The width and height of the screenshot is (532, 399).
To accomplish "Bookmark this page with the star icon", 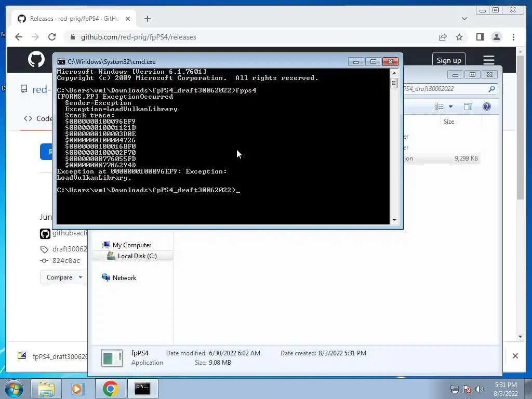I will coord(459,37).
